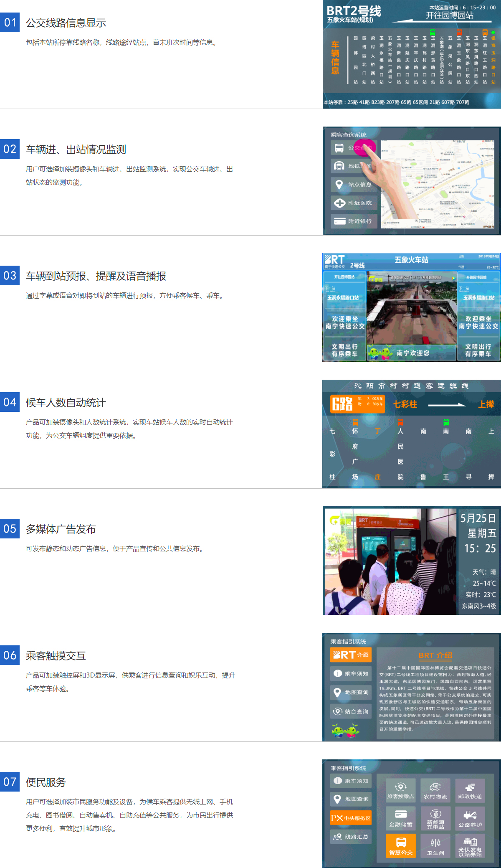This screenshot has height=868, width=501.
Task: Click the 04 number badge
Action: pyautogui.click(x=10, y=402)
